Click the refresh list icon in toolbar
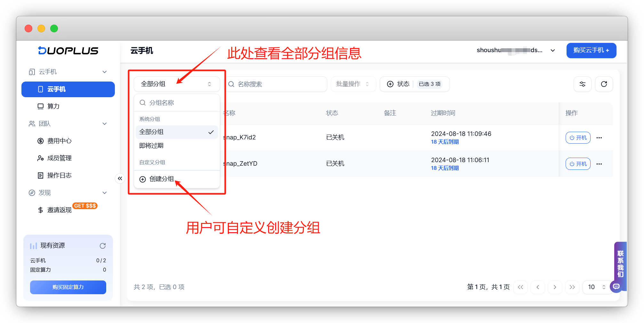 click(x=604, y=84)
